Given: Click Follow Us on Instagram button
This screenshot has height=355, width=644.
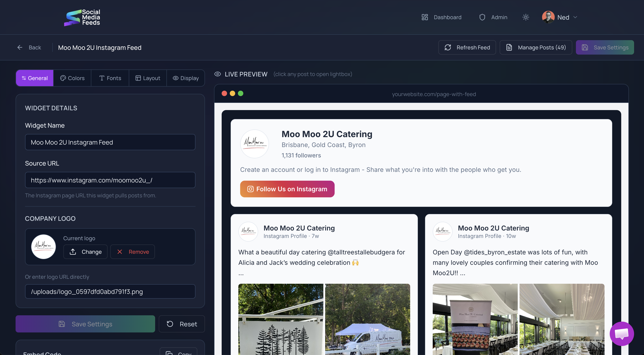Looking at the screenshot, I should click(x=287, y=189).
